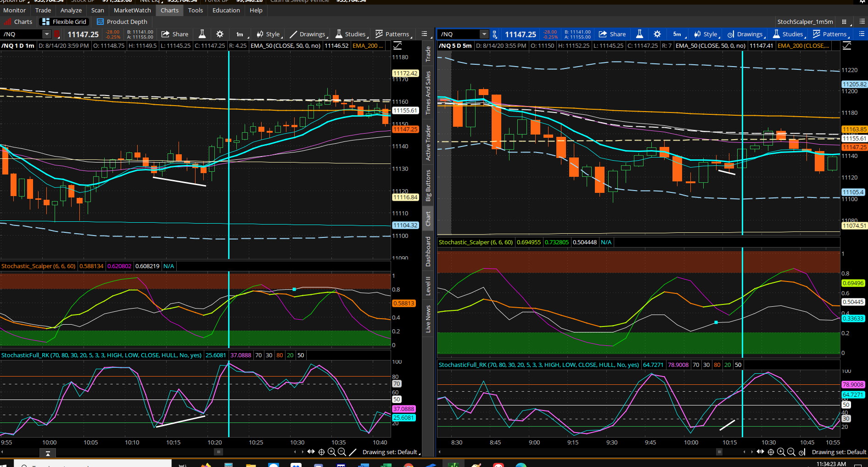This screenshot has width=868, height=467.
Task: Click right chart horizontal scrollbar handle
Action: click(719, 452)
